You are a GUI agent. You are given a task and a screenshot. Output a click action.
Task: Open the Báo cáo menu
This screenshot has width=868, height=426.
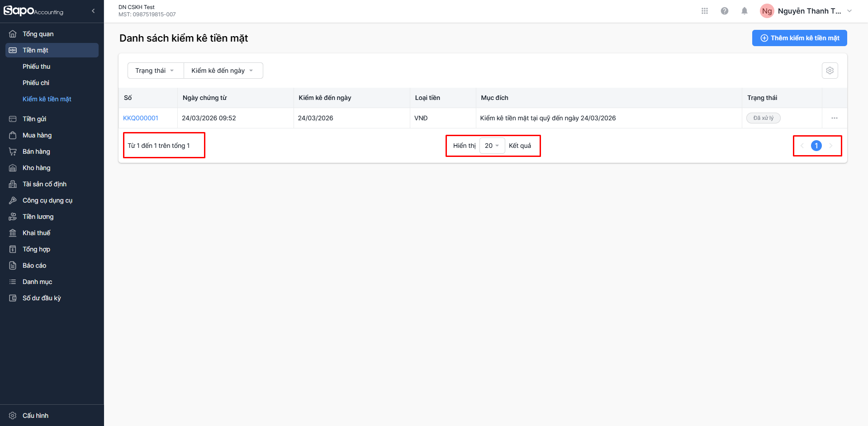coord(34,265)
